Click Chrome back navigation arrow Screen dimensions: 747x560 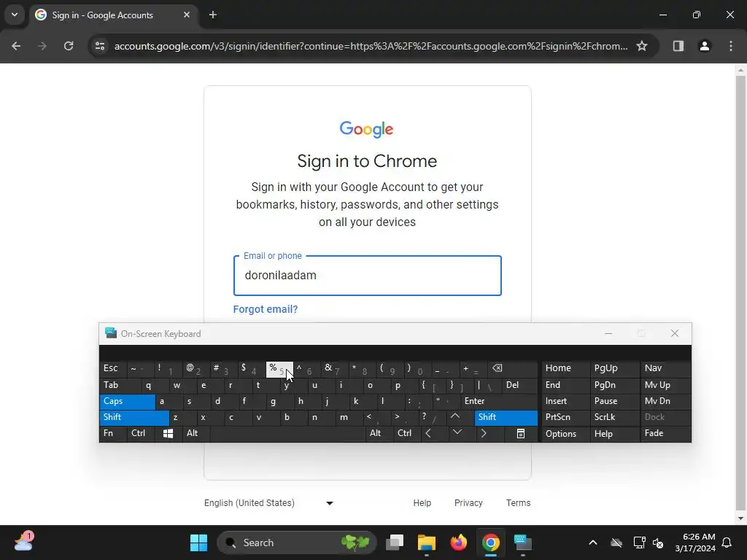click(16, 46)
